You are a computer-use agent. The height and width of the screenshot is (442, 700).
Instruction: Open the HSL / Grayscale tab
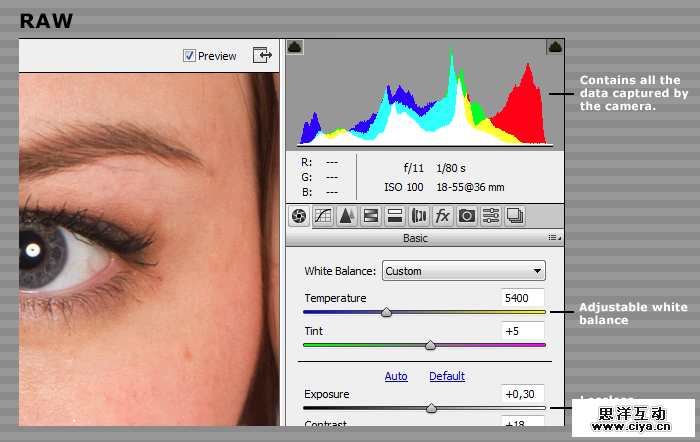(370, 216)
